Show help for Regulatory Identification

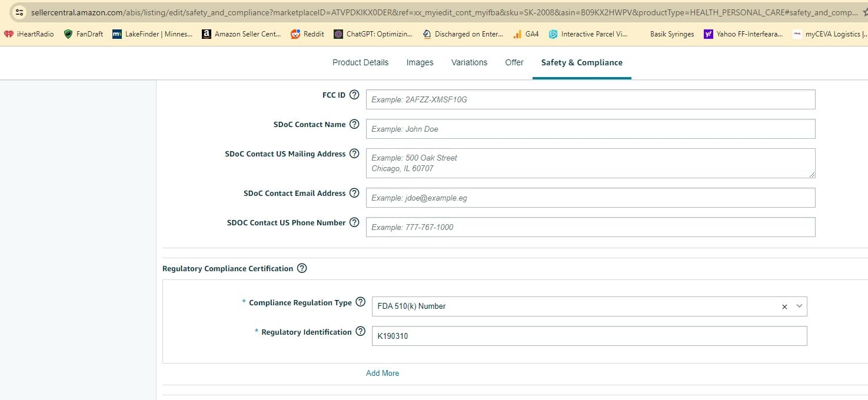[x=361, y=332]
